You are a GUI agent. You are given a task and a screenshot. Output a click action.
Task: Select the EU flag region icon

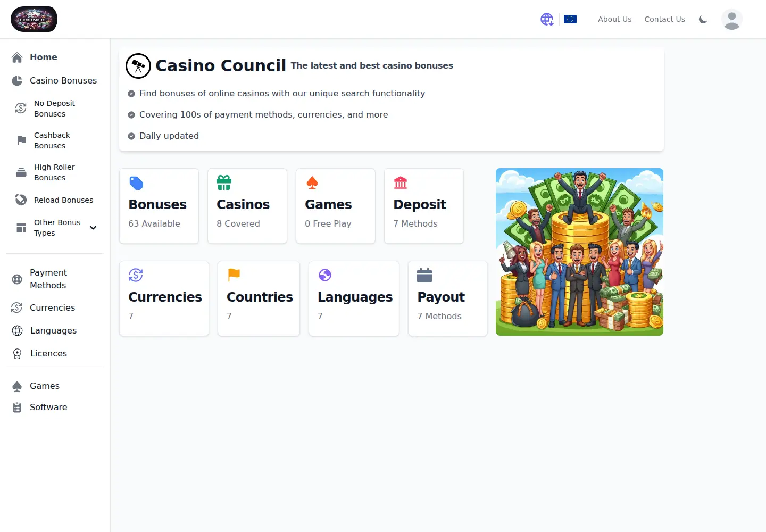[x=570, y=19]
